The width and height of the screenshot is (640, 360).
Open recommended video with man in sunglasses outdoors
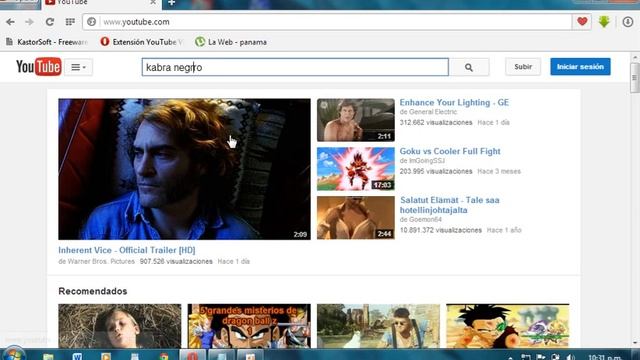pyautogui.click(x=378, y=326)
